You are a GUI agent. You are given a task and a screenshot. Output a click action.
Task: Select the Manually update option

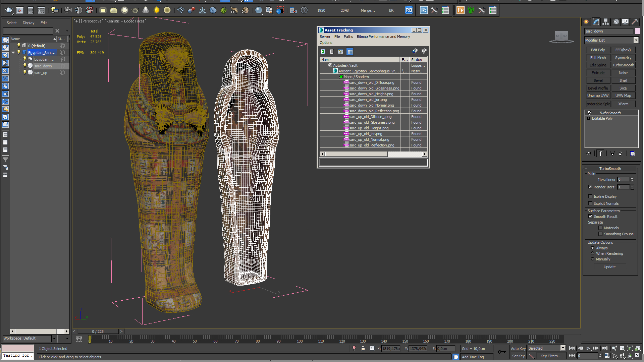coord(593,259)
